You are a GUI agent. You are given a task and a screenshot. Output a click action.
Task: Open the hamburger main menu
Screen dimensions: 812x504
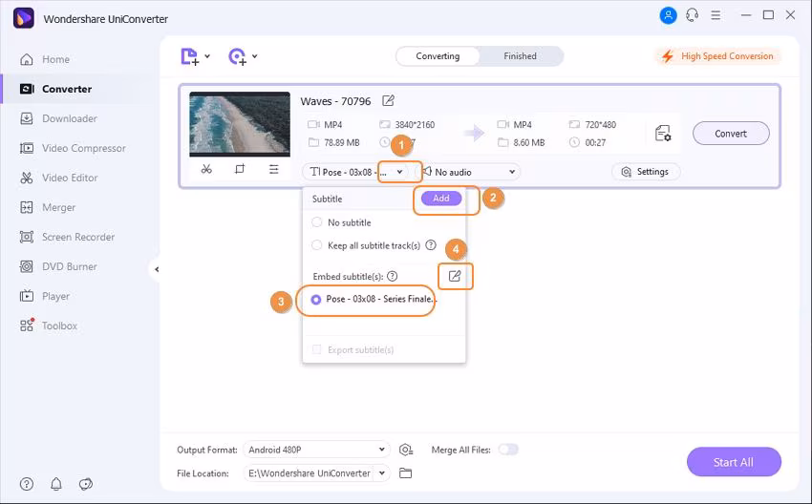coord(716,15)
